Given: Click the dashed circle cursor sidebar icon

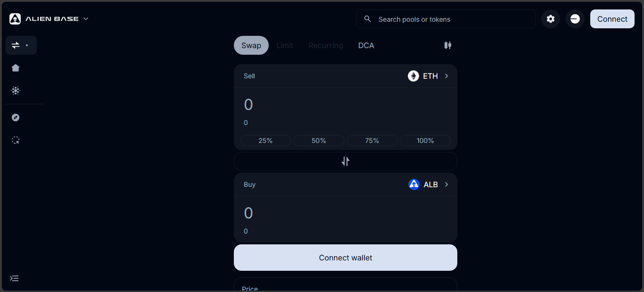Looking at the screenshot, I should (16, 140).
